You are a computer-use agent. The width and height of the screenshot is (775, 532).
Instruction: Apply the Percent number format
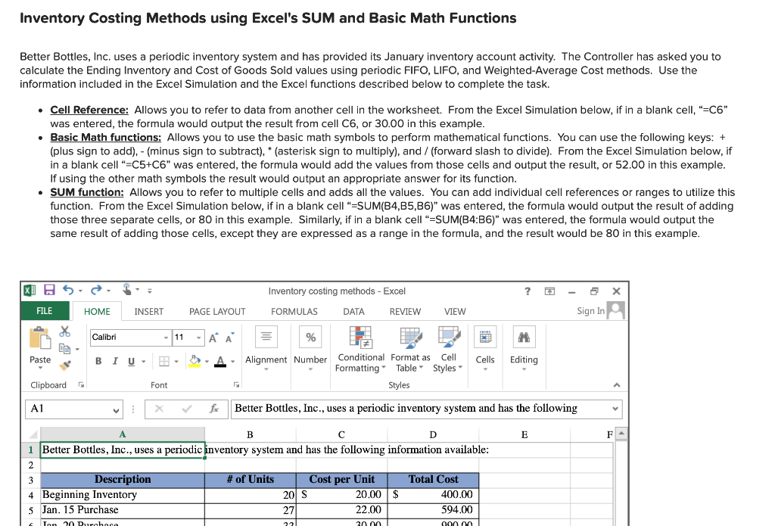[310, 336]
